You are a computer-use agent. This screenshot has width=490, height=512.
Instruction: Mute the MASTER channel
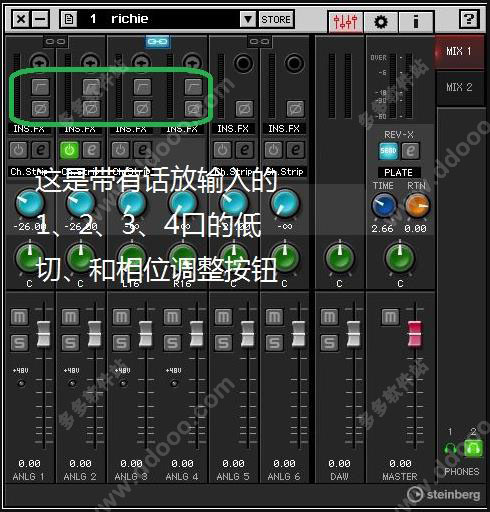point(390,317)
